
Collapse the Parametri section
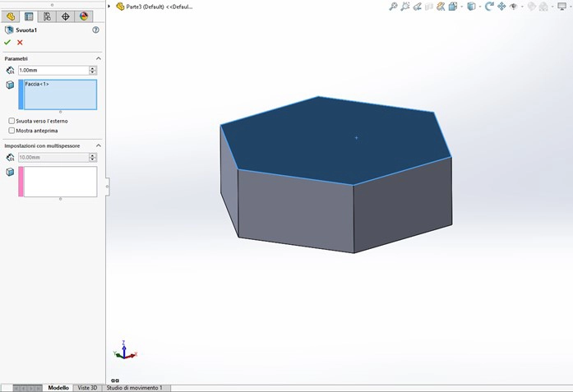tap(99, 59)
